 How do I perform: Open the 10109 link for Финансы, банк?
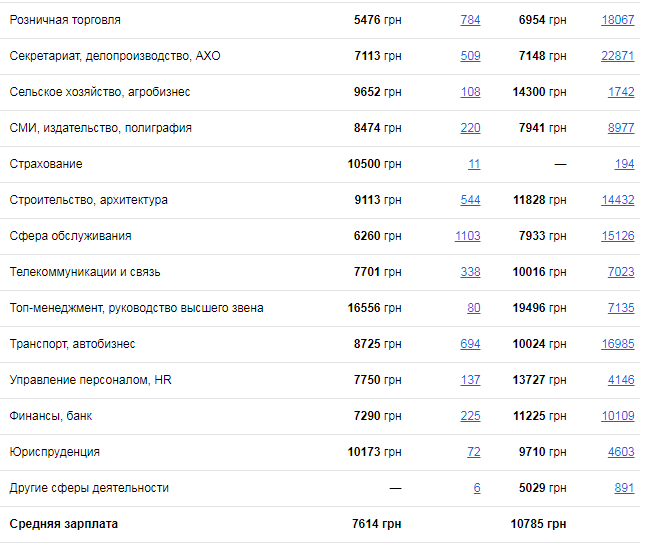[618, 416]
